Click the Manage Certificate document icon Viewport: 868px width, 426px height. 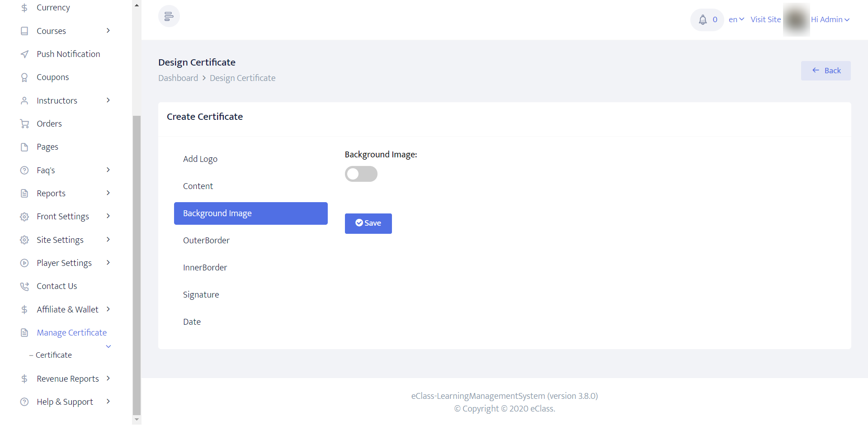pos(24,333)
